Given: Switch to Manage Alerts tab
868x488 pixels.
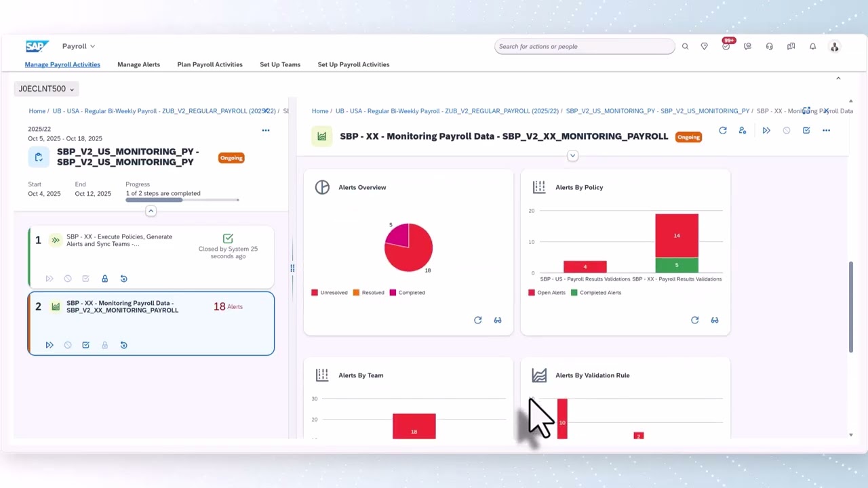Looking at the screenshot, I should (138, 64).
